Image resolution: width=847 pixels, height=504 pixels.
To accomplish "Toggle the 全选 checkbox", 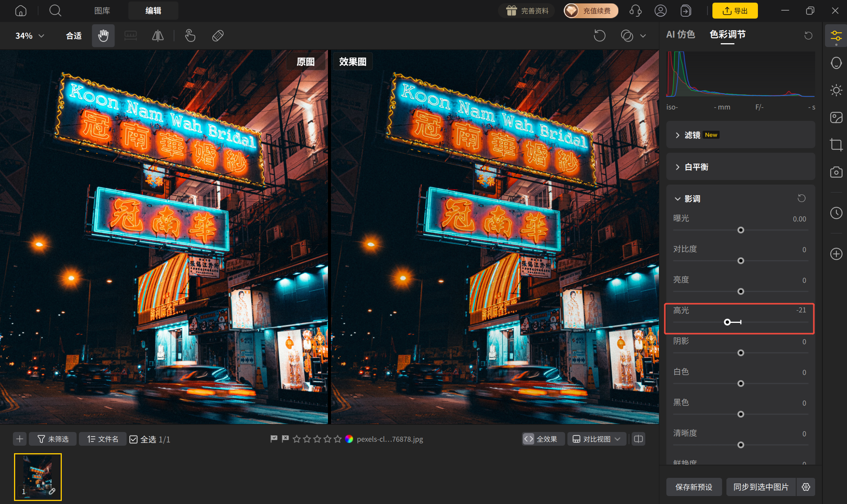I will pos(133,439).
